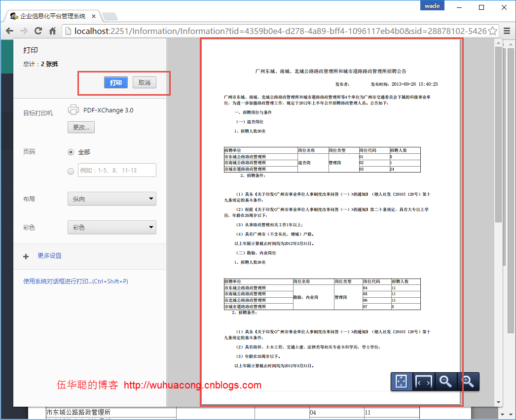Screen dimensions: 516x420
Task: Open the 彩色 color dropdown
Action: 112,228
